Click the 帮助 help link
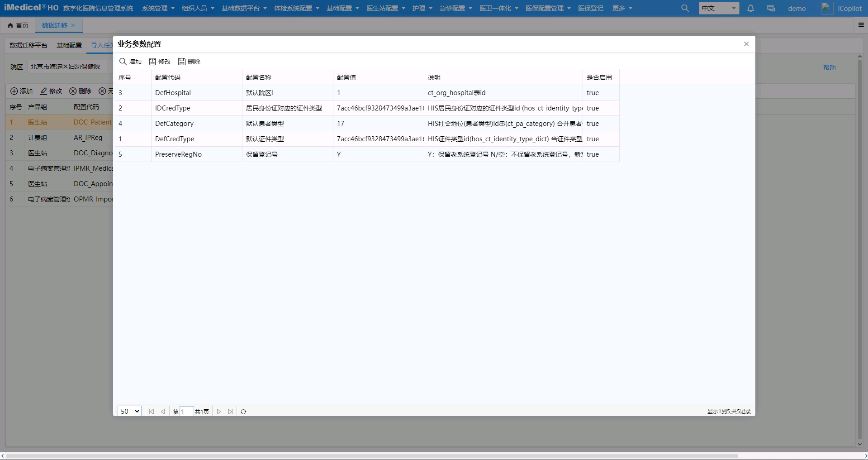This screenshot has height=460, width=868. click(x=830, y=67)
